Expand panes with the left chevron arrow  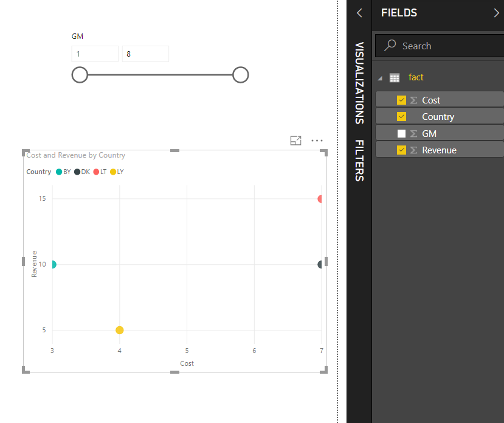(359, 13)
